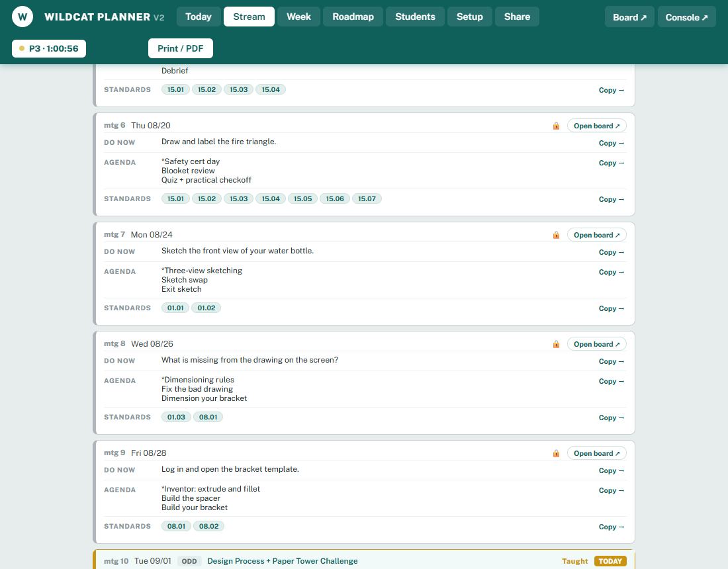Viewport: 728px width, 569px height.
Task: Launch the Console external link
Action: pos(687,17)
